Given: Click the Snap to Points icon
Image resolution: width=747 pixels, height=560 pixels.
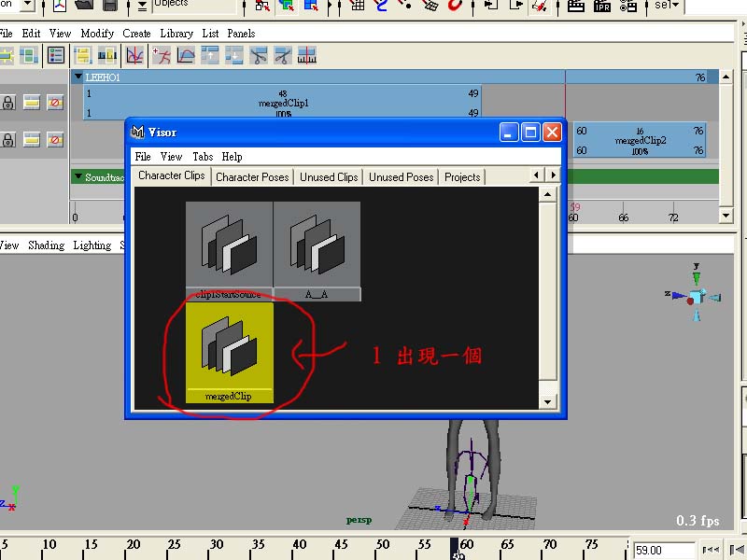Looking at the screenshot, I should point(406,6).
